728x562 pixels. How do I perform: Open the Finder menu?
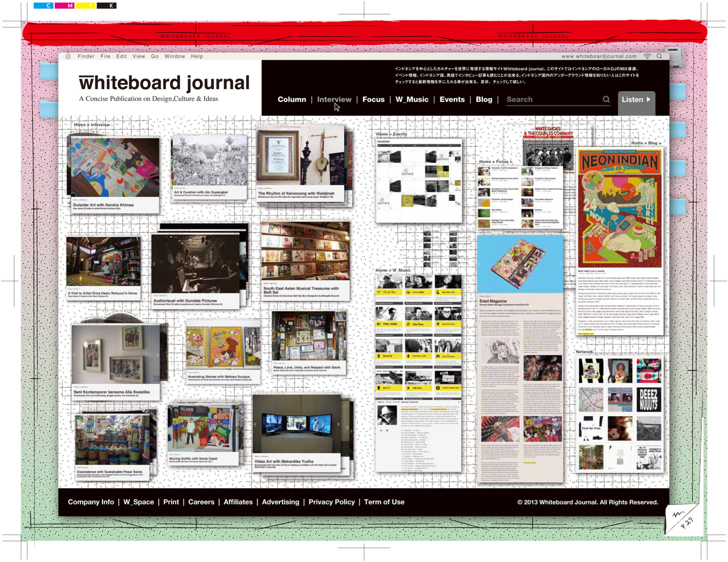pyautogui.click(x=86, y=56)
